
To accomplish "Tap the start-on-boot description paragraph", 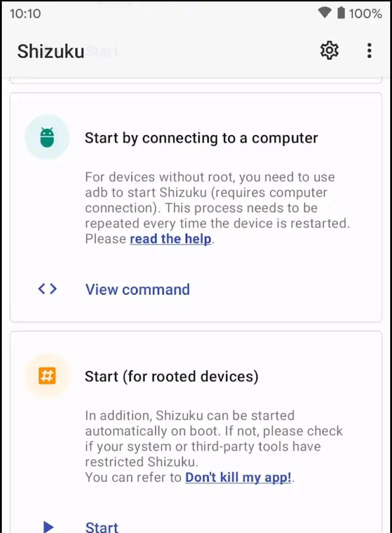I will point(213,439).
